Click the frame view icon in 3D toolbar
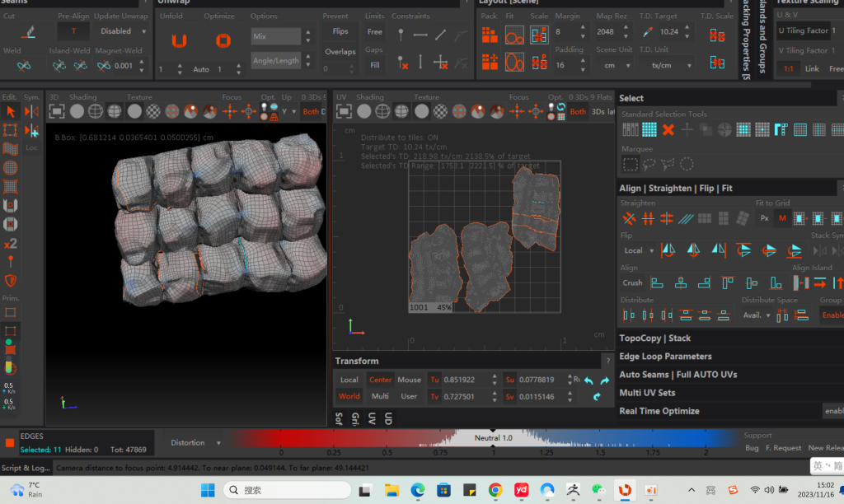This screenshot has height=504, width=844. coord(57,111)
